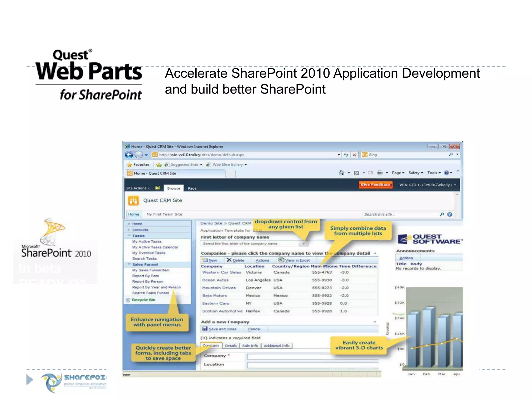532x399 pixels.
Task: Open the Contacts navigation link
Action: click(x=140, y=230)
